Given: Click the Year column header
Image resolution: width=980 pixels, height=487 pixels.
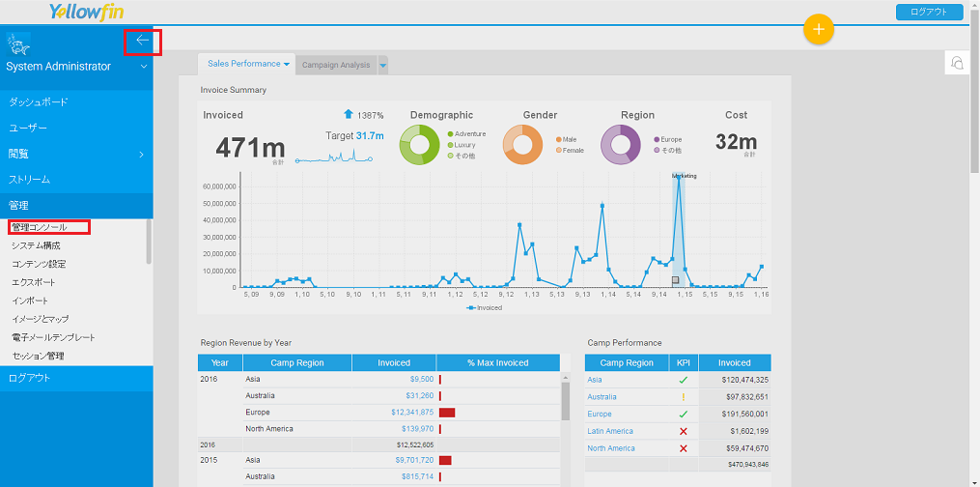Looking at the screenshot, I should point(220,362).
